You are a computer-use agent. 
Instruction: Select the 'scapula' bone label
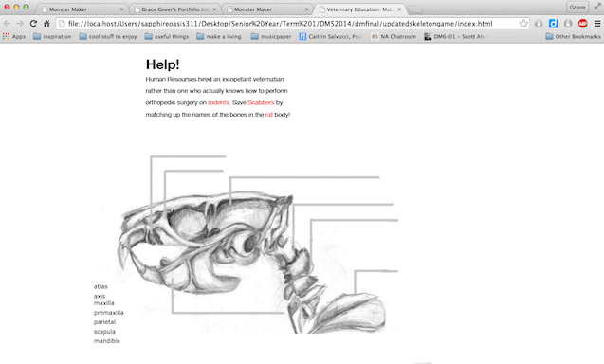[x=104, y=332]
